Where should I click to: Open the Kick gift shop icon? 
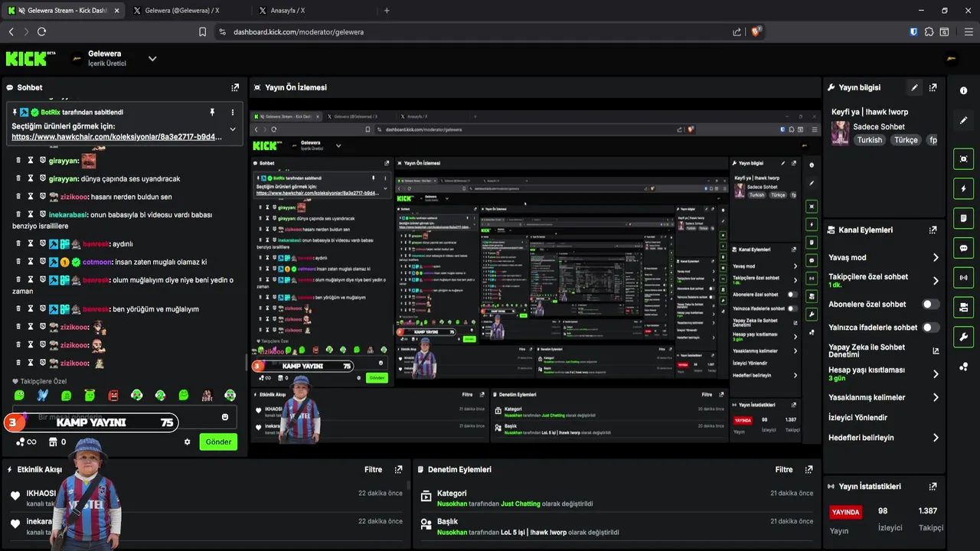[53, 442]
